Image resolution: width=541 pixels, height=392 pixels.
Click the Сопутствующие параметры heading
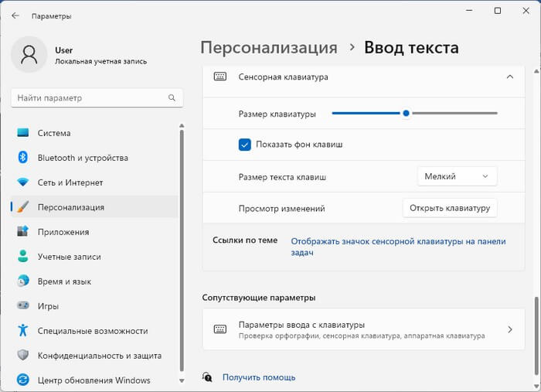pyautogui.click(x=259, y=298)
